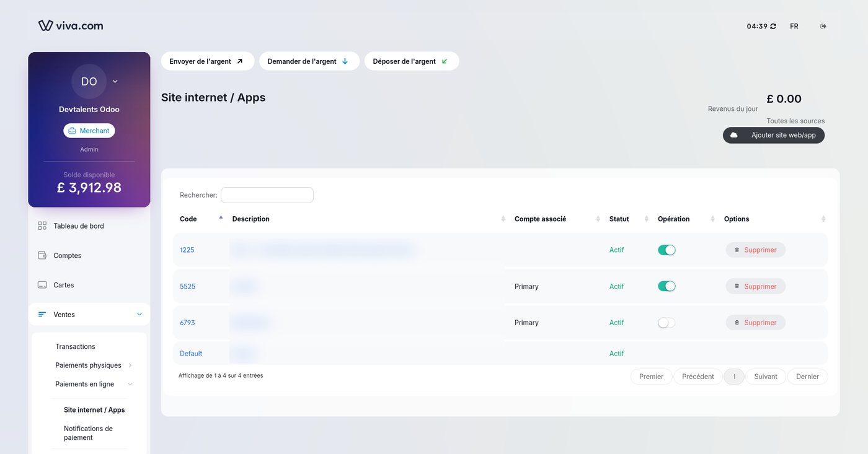
Task: Click the Ventes list icon
Action: (x=42, y=315)
